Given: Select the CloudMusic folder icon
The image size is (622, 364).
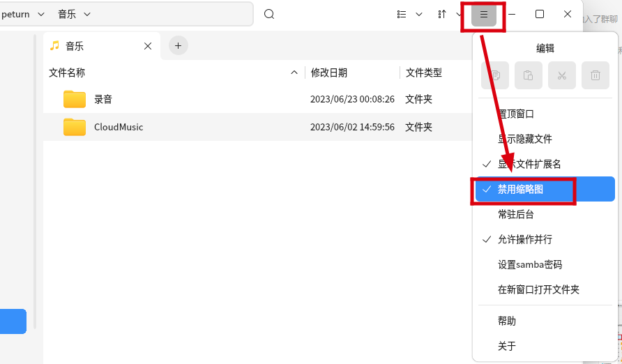Looking at the screenshot, I should click(75, 127).
